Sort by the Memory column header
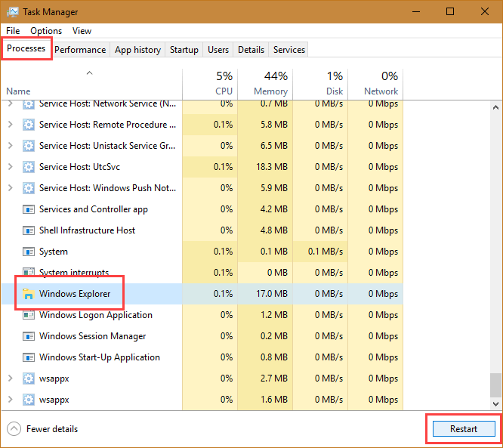503x448 pixels. [x=265, y=84]
